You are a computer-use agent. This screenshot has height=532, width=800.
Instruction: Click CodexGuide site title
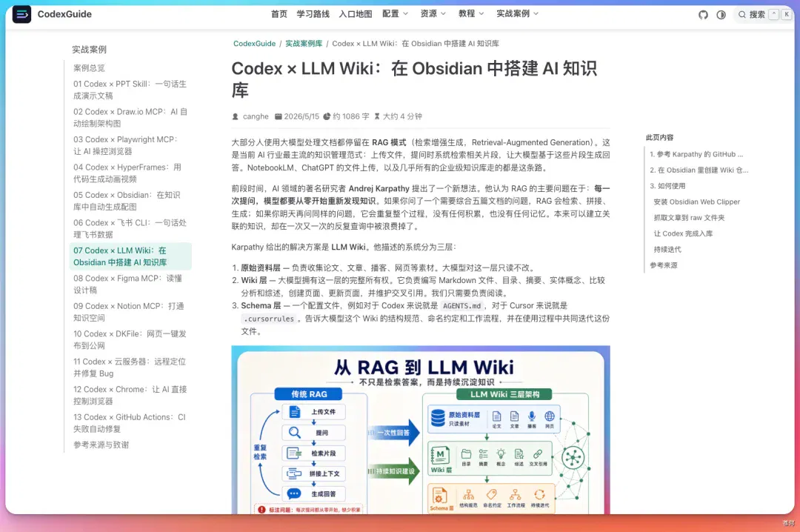click(x=64, y=14)
